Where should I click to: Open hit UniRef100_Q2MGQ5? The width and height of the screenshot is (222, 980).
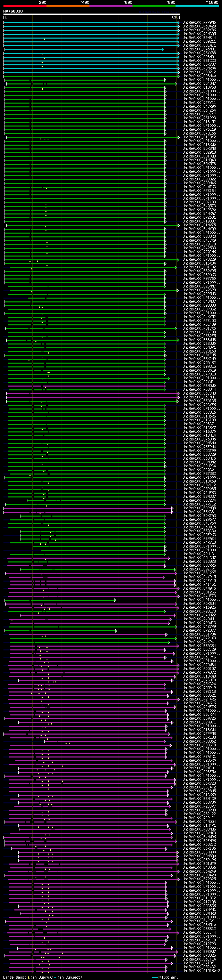pos(199,34)
